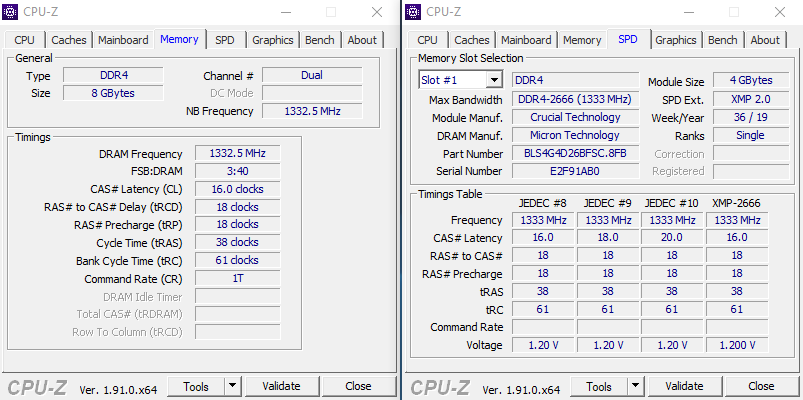The image size is (803, 400).
Task: Click the XMP-2666 voltage 1.200 V cell
Action: [x=737, y=345]
